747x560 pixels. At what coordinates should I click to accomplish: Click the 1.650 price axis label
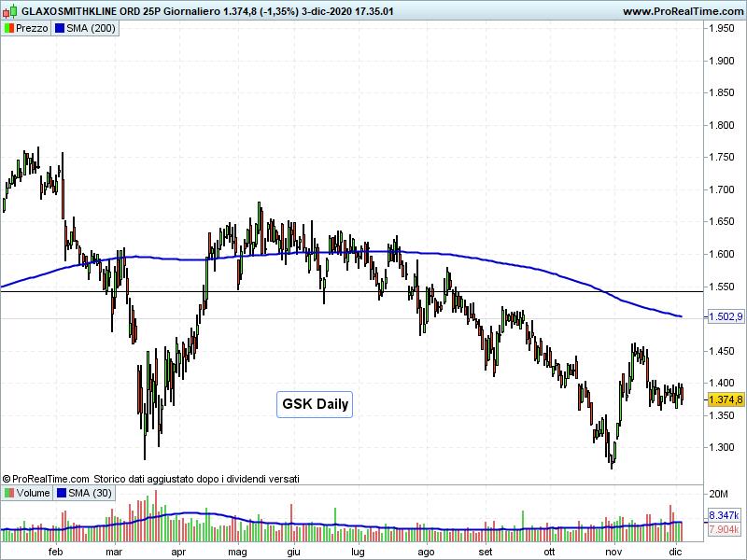coord(722,221)
